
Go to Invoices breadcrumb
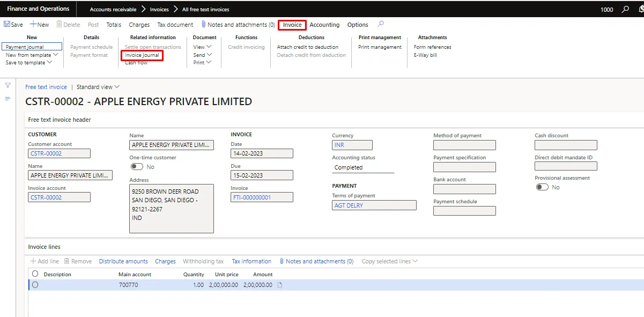point(159,10)
